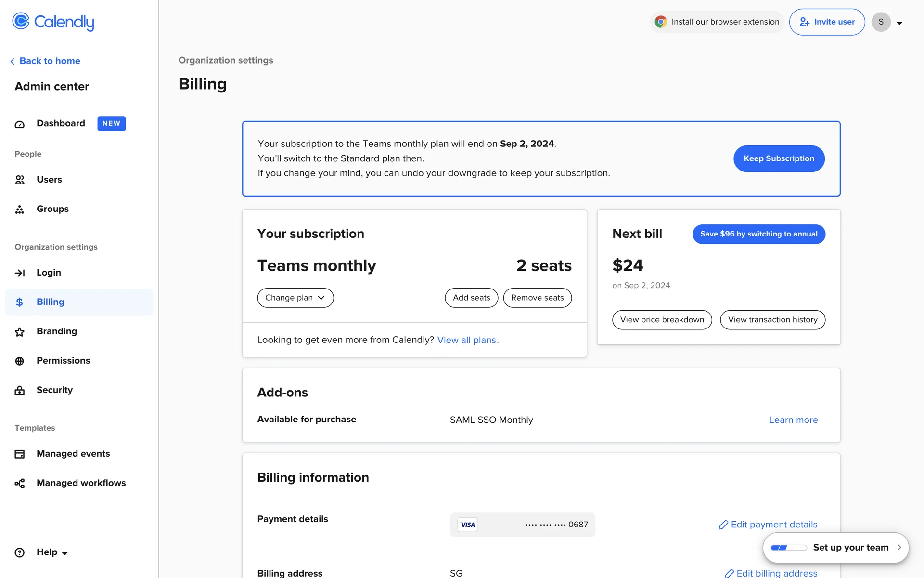The height and width of the screenshot is (578, 924).
Task: Click the Users people icon
Action: (20, 180)
